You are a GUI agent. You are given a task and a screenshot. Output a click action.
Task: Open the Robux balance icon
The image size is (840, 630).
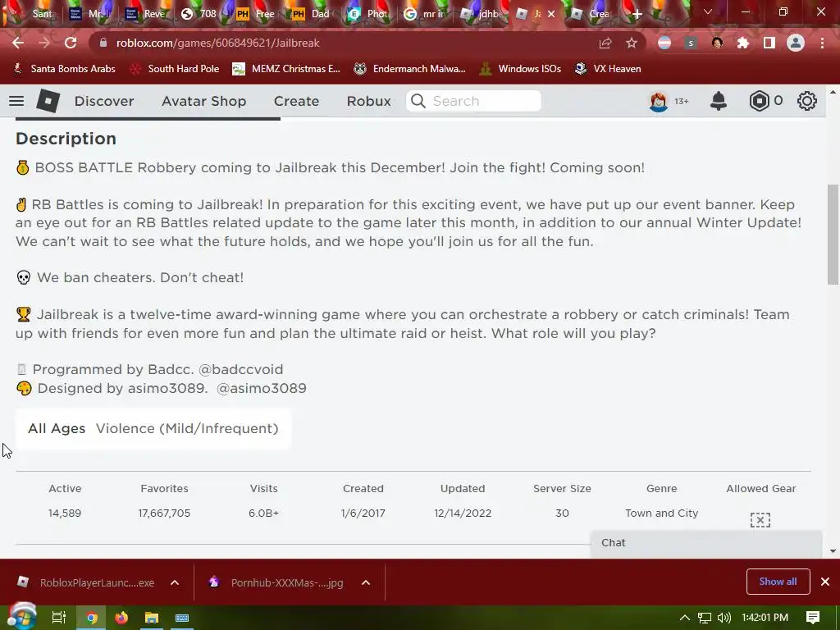(x=759, y=101)
